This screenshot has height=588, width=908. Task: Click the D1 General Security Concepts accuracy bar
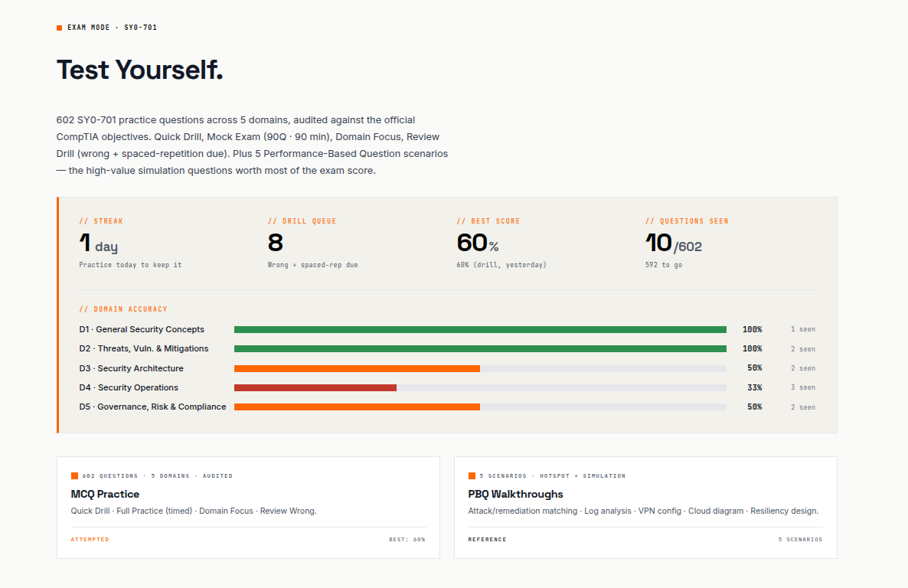coord(480,330)
